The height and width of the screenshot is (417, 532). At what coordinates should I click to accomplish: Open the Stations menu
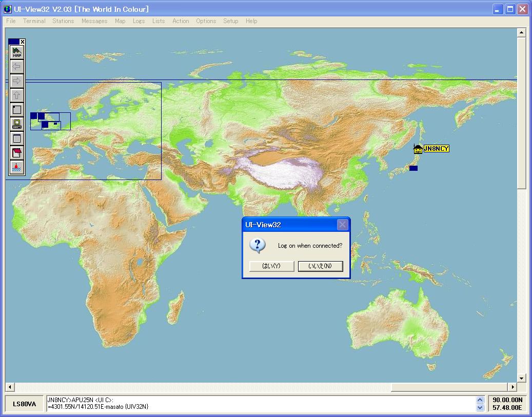(x=63, y=21)
